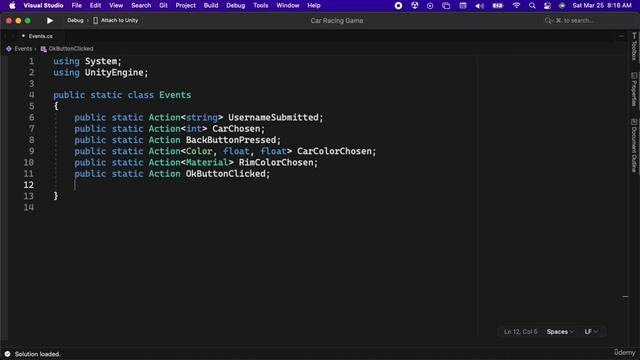Open the Apple menu
The height and width of the screenshot is (360, 640).
click(x=12, y=5)
